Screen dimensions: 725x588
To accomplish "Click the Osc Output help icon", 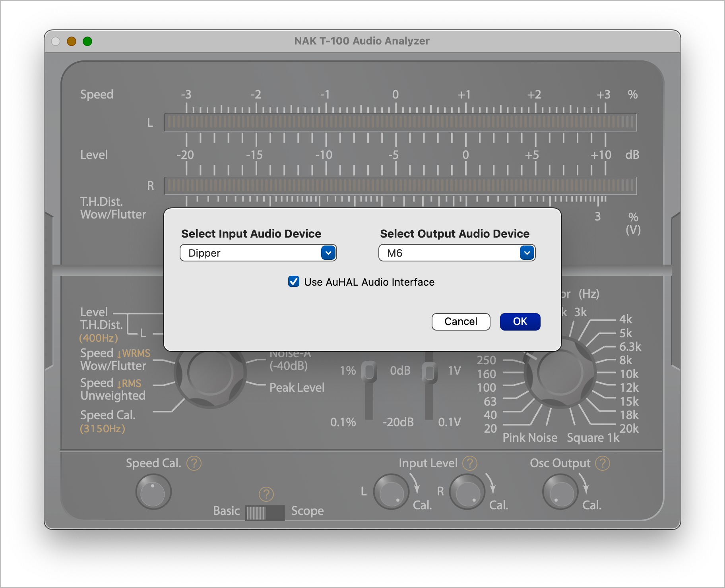I will 603,463.
